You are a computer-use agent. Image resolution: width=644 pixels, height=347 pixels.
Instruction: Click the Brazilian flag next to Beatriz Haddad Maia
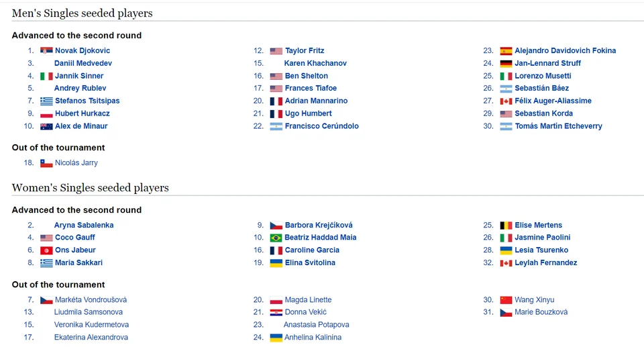pyautogui.click(x=276, y=238)
